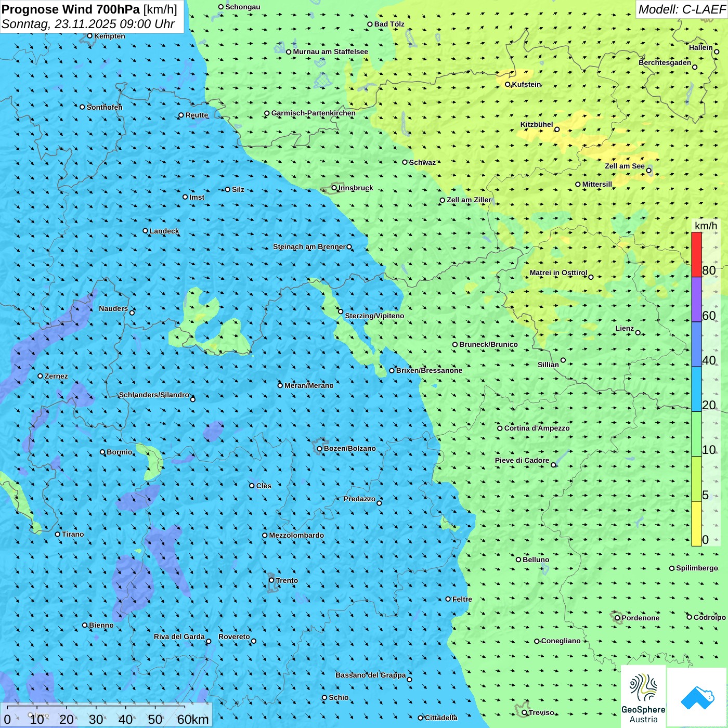Click the Schwaz location marker
Screen dimensions: 728x728
[x=405, y=162]
